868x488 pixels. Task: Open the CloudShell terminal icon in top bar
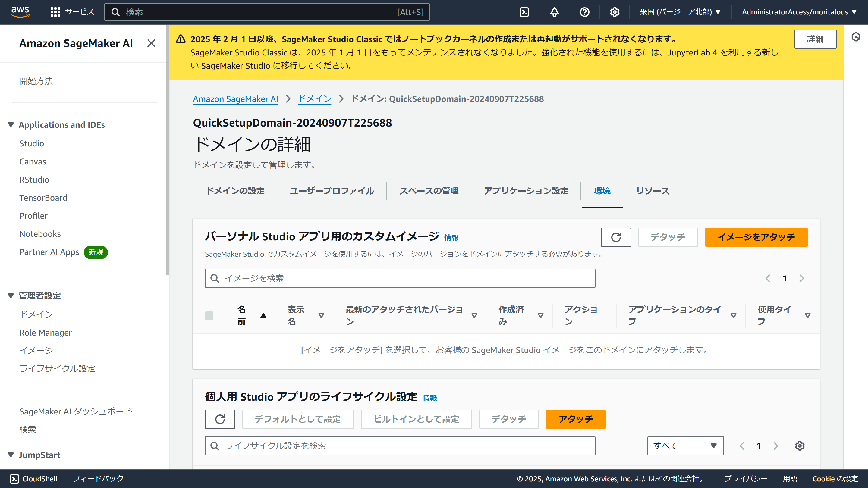click(524, 12)
